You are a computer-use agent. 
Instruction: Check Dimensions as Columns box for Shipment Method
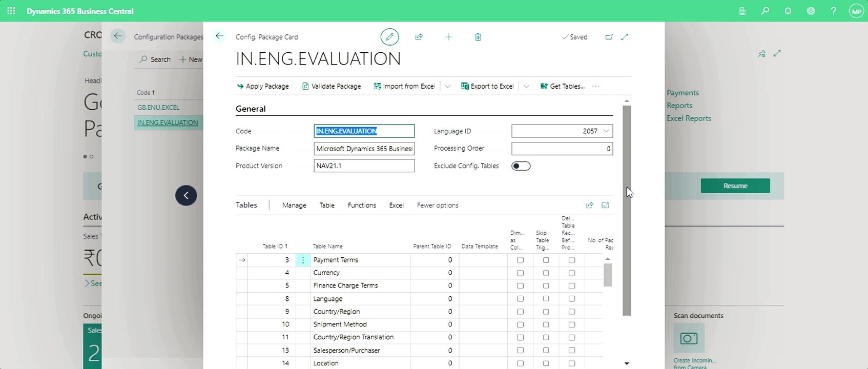coord(520,324)
